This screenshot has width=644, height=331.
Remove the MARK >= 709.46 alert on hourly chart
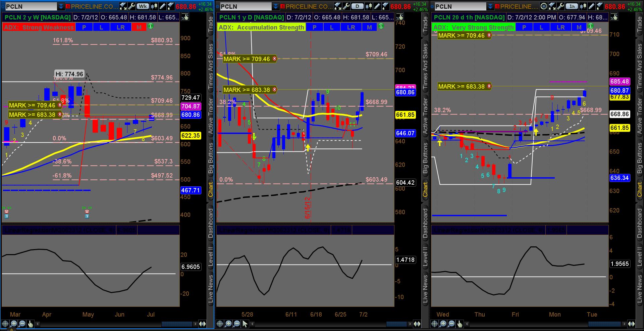point(489,35)
